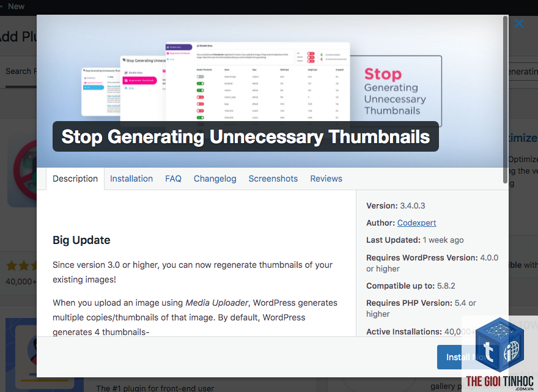Viewport: 538px width, 392px height.
Task: Click the italic 'Media Uploader' text
Action: click(216, 303)
